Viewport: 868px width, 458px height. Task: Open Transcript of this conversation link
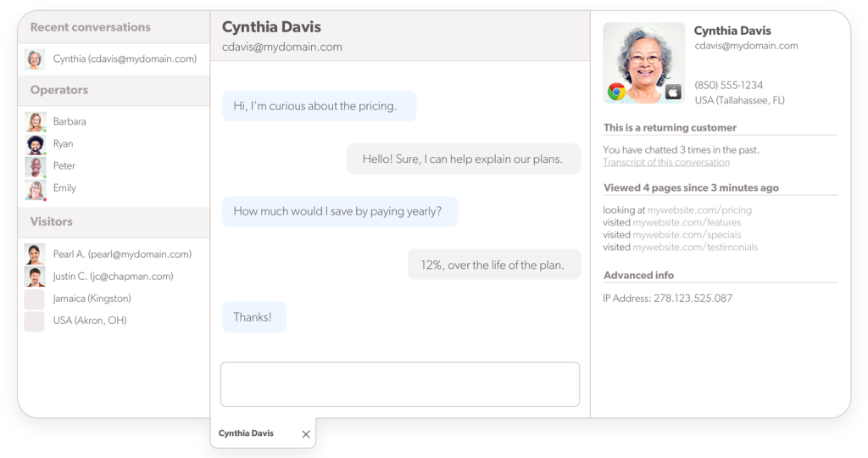coord(666,162)
